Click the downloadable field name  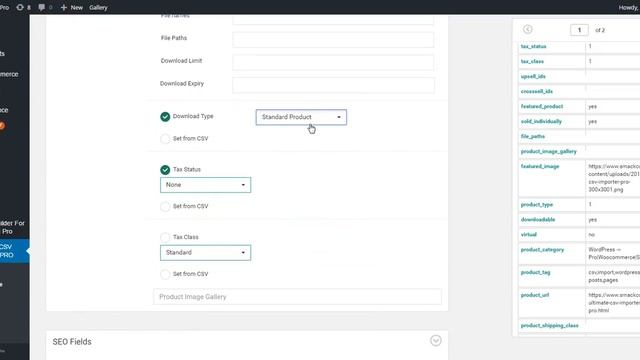pos(538,220)
